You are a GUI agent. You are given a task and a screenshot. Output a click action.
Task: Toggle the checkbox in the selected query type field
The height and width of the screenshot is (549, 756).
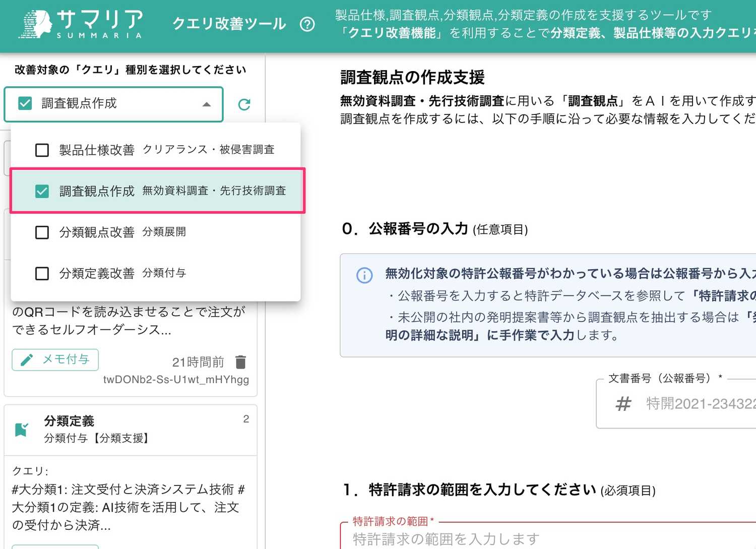pyautogui.click(x=25, y=103)
